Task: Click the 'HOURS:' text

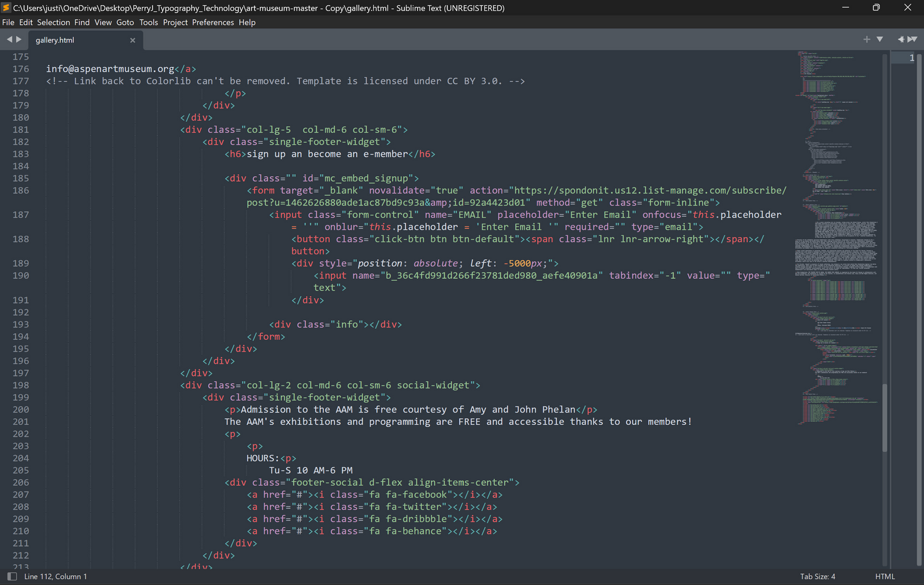Action: coord(263,458)
